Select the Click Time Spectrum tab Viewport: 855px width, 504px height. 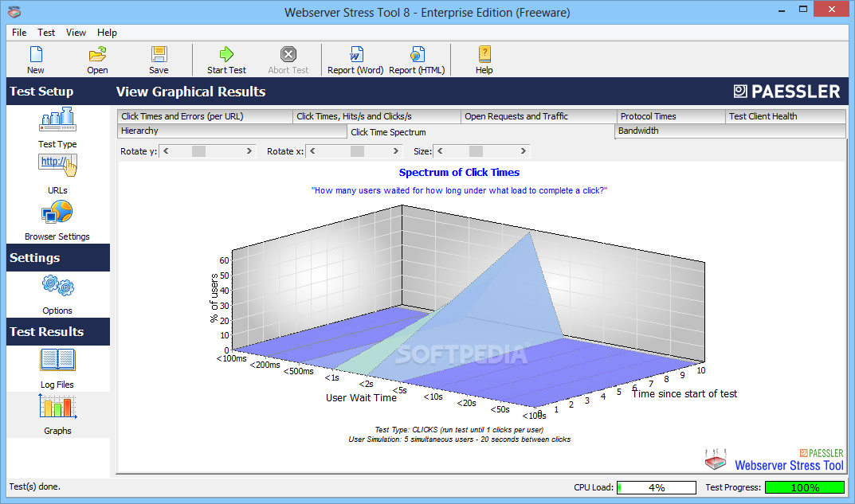[480, 132]
